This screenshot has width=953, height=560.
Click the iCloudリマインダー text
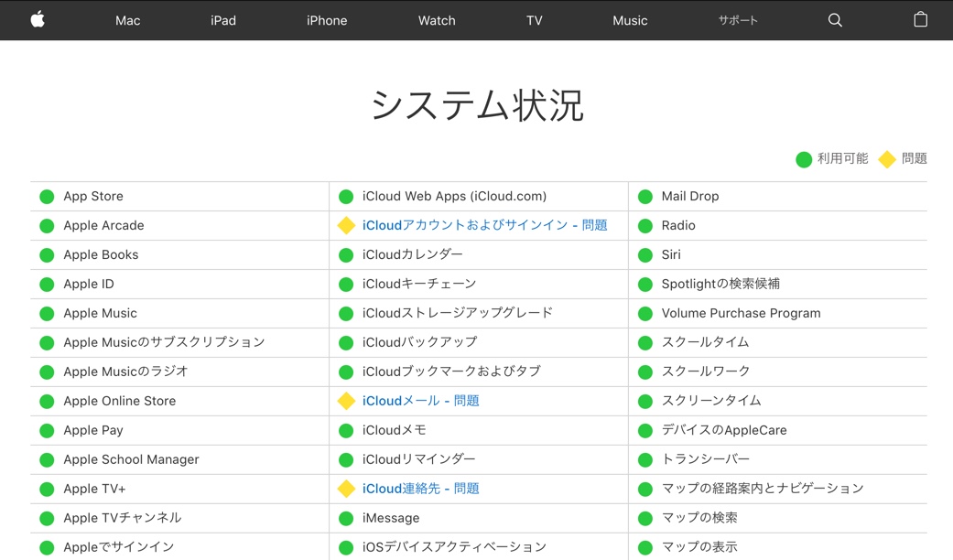pos(418,459)
